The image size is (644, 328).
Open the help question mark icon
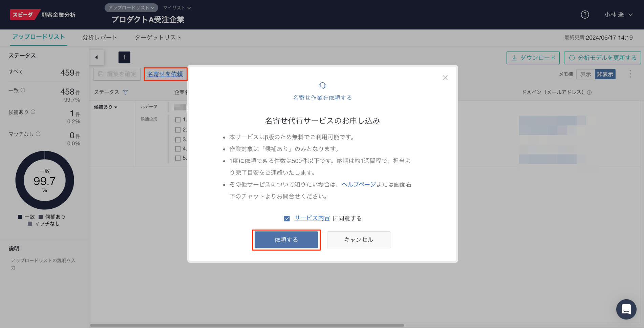[x=585, y=15]
